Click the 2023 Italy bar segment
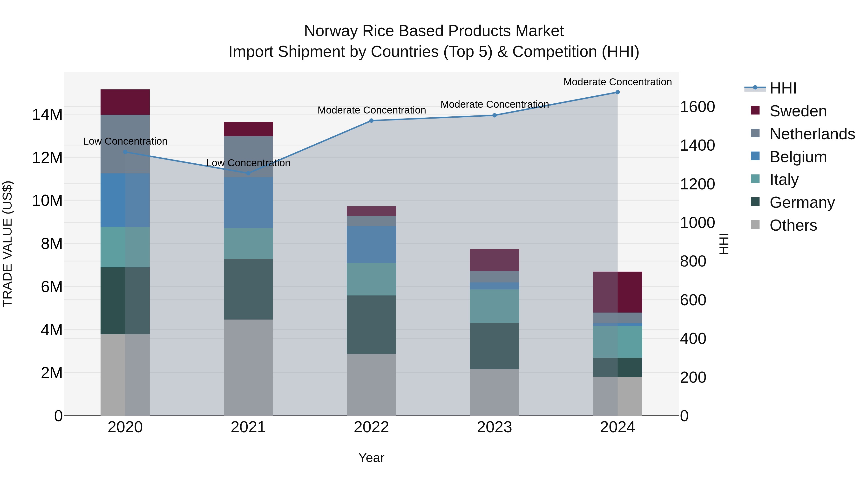The width and height of the screenshot is (868, 488). tap(495, 306)
